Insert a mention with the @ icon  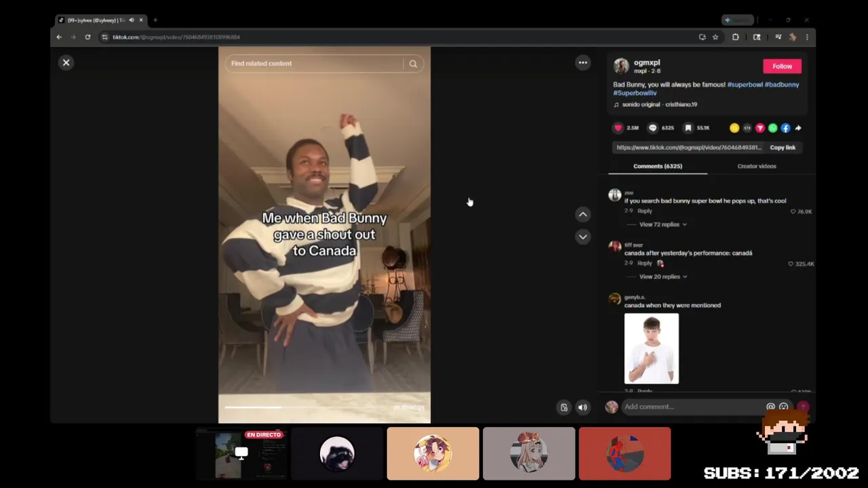click(x=770, y=407)
